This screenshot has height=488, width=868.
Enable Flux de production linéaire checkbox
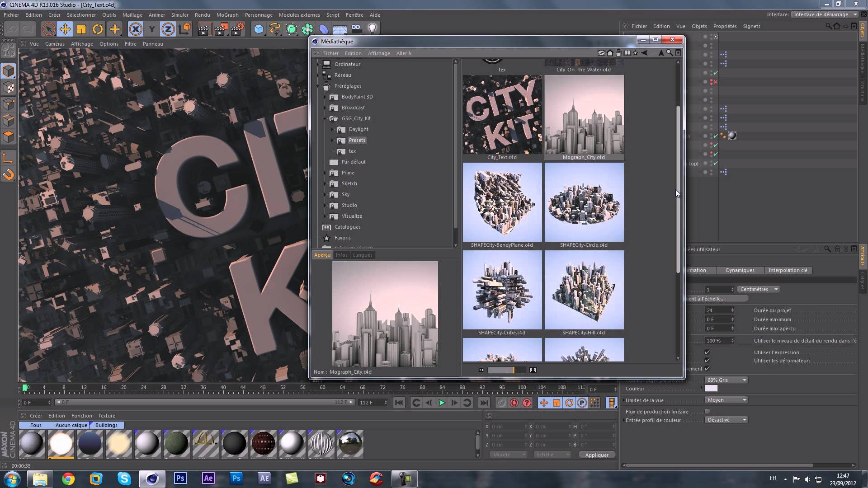click(x=707, y=412)
